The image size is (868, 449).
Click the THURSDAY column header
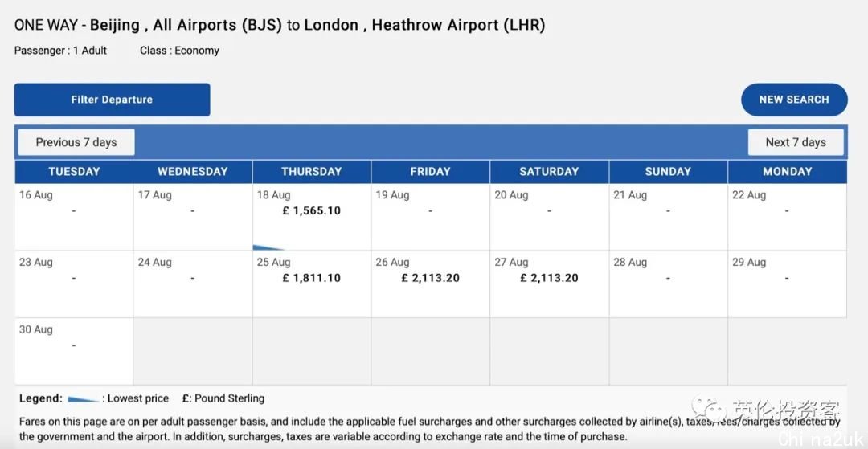pyautogui.click(x=312, y=171)
